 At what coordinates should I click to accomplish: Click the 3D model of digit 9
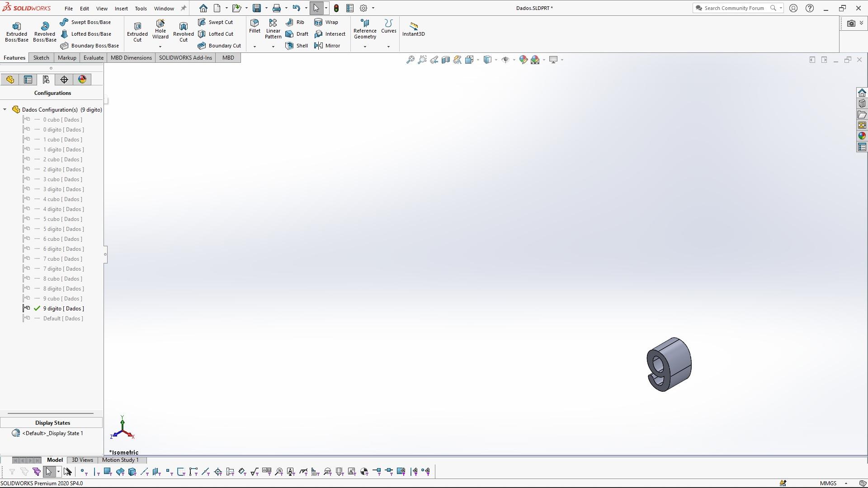point(669,364)
